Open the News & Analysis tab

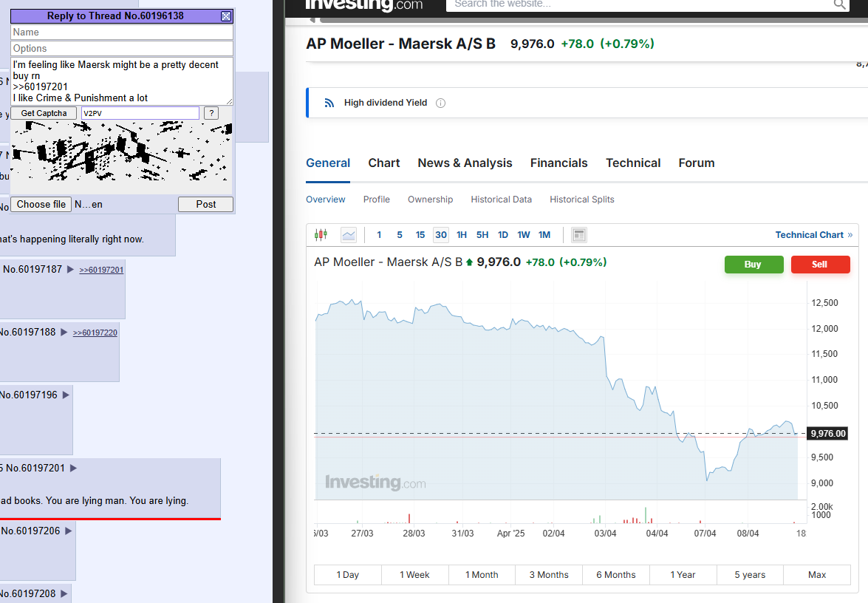[x=465, y=163]
